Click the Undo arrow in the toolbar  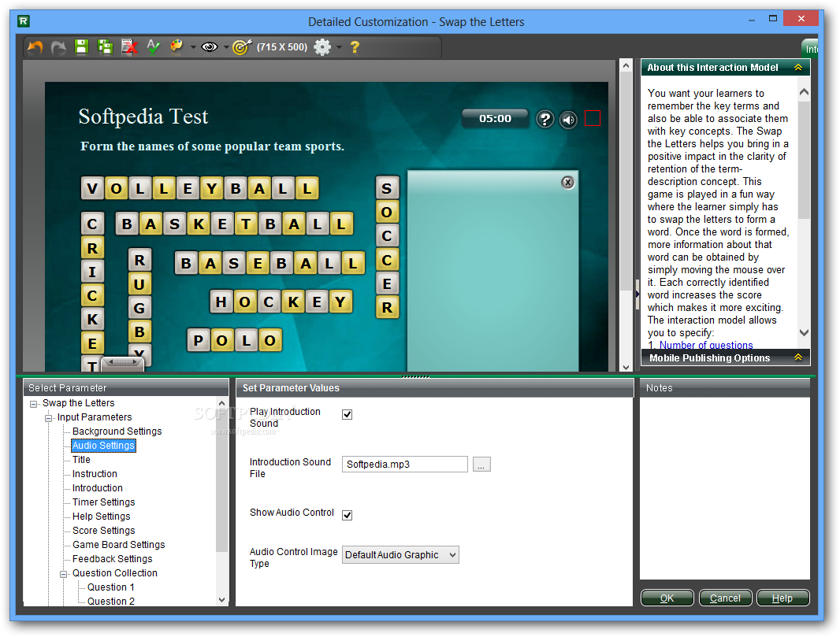35,47
